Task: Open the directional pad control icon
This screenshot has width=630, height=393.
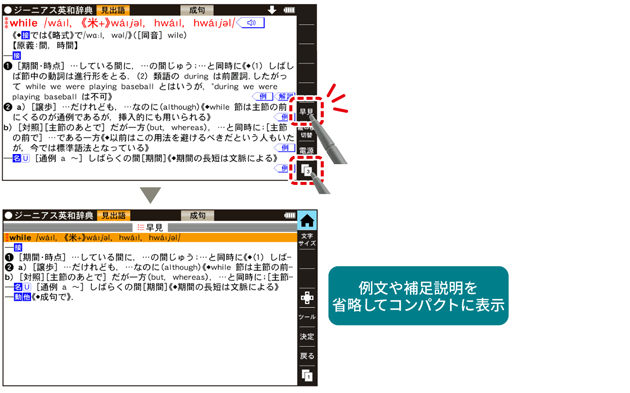Action: (307, 298)
